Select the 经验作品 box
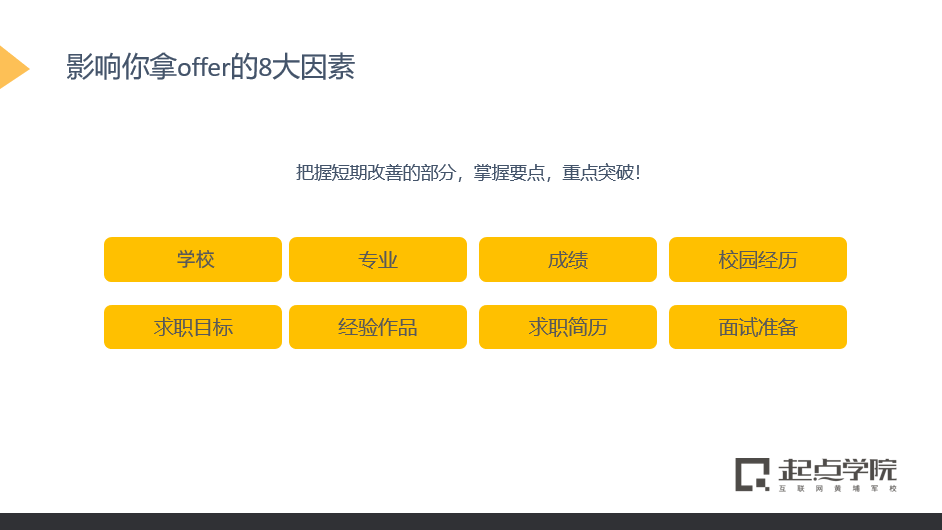Viewport: 942px width, 530px height. pos(378,327)
